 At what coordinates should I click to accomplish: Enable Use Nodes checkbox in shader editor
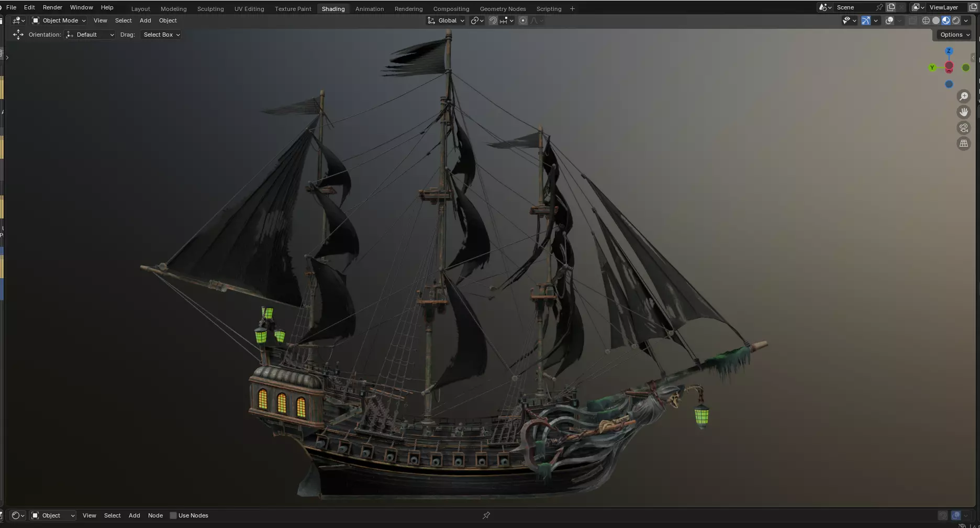click(173, 515)
